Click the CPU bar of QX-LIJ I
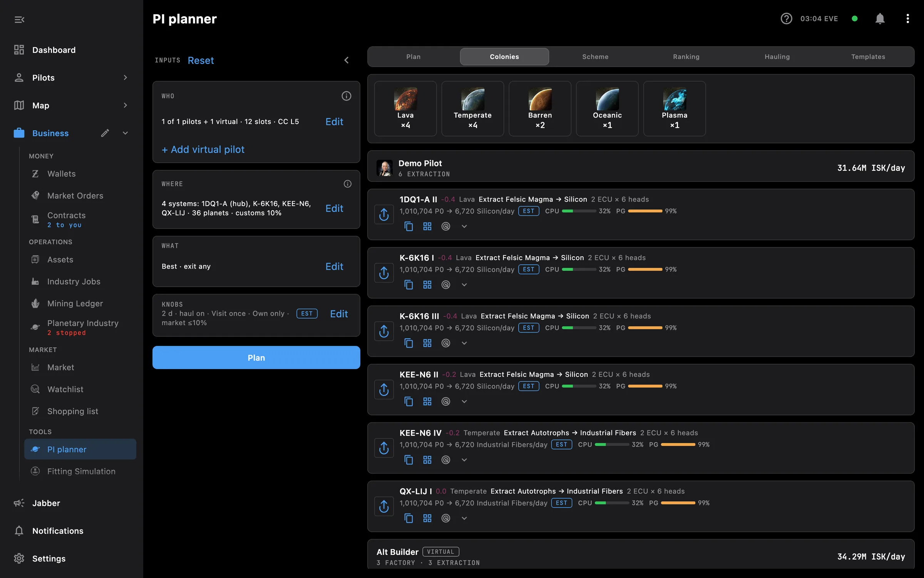Image resolution: width=924 pixels, height=578 pixels. (612, 503)
